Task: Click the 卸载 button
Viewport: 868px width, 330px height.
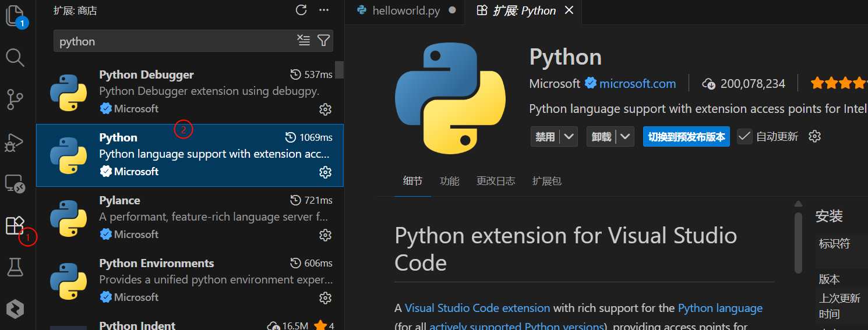Action: pos(602,137)
